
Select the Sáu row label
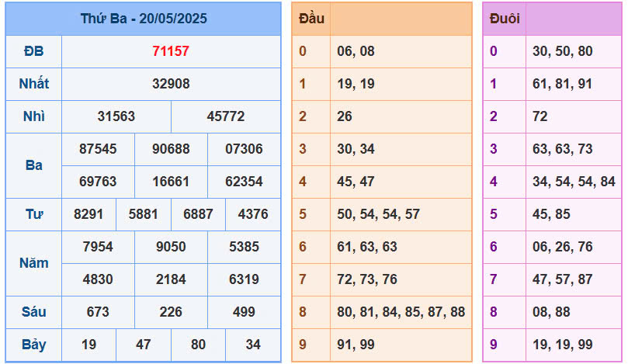tap(33, 311)
